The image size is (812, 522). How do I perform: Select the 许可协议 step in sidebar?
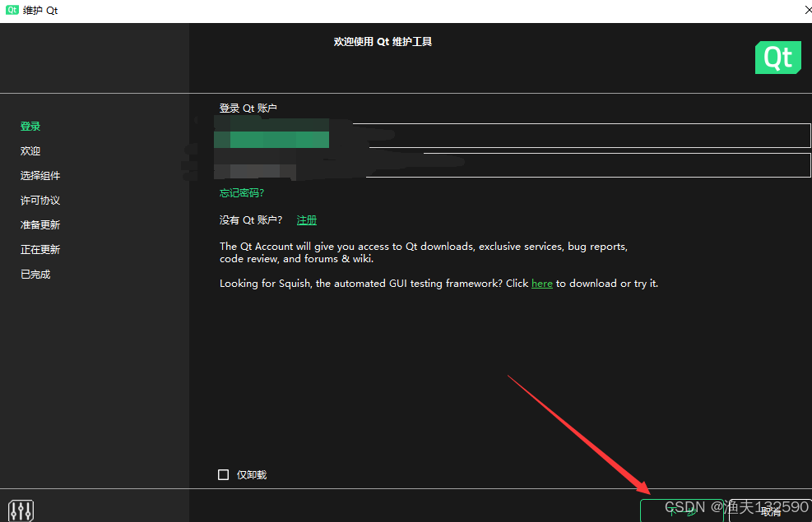point(40,201)
